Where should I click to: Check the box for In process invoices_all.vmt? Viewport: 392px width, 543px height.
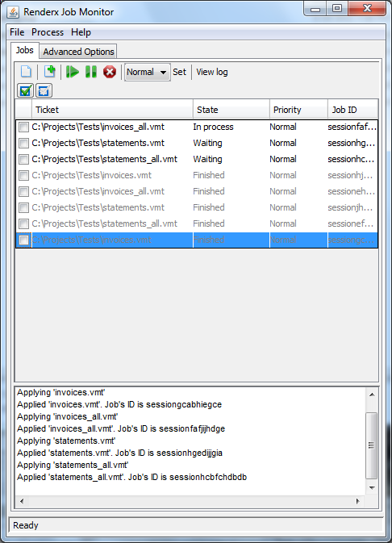pyautogui.click(x=23, y=127)
